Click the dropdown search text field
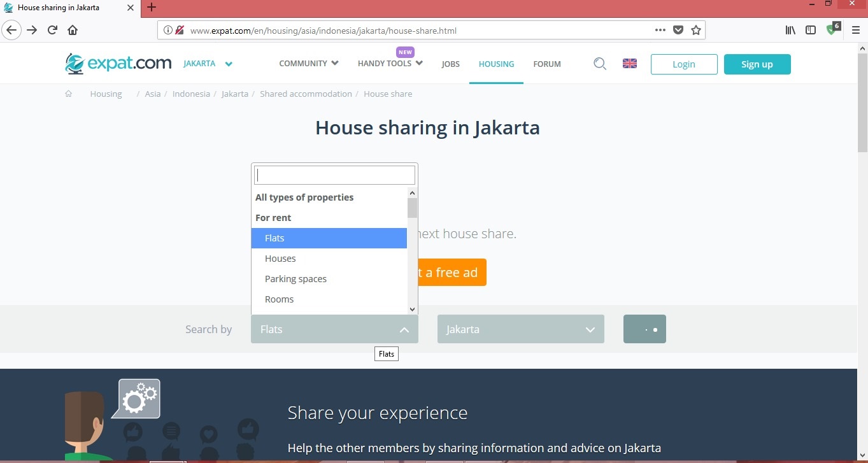Screen dimensions: 868x463 pyautogui.click(x=334, y=175)
